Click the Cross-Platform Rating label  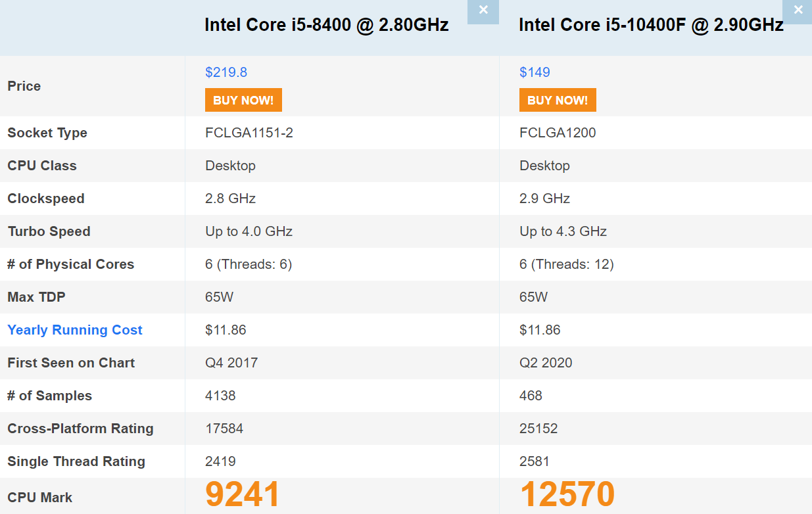[80, 429]
